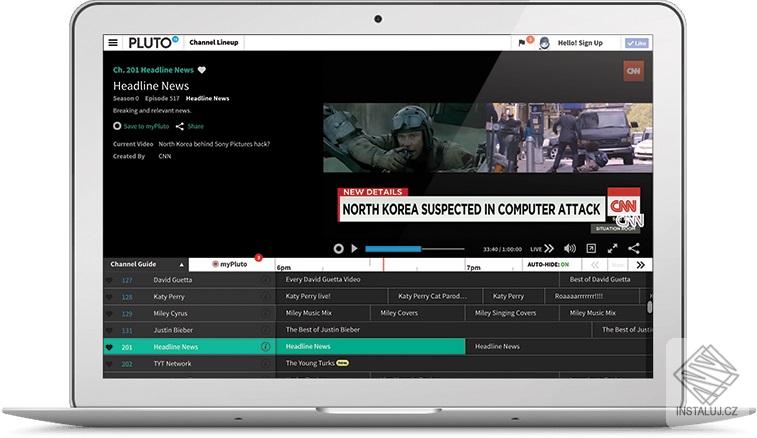757x438 pixels.
Task: Toggle AUTO-HIDE ON setting
Action: click(x=548, y=265)
